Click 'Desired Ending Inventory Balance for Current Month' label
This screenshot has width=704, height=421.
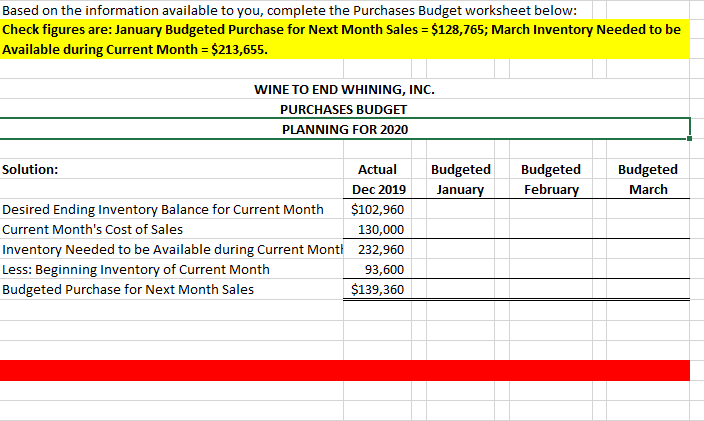163,209
